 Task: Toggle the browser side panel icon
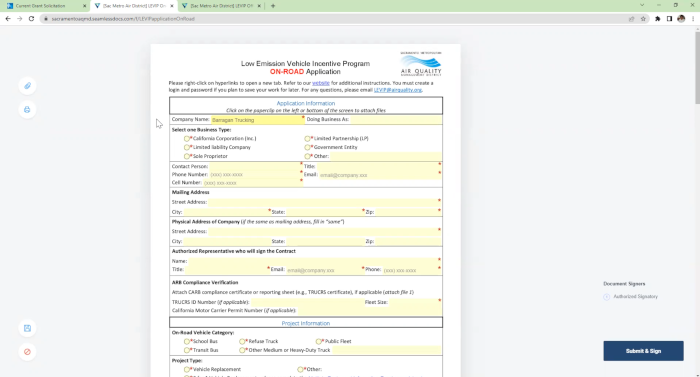669,19
